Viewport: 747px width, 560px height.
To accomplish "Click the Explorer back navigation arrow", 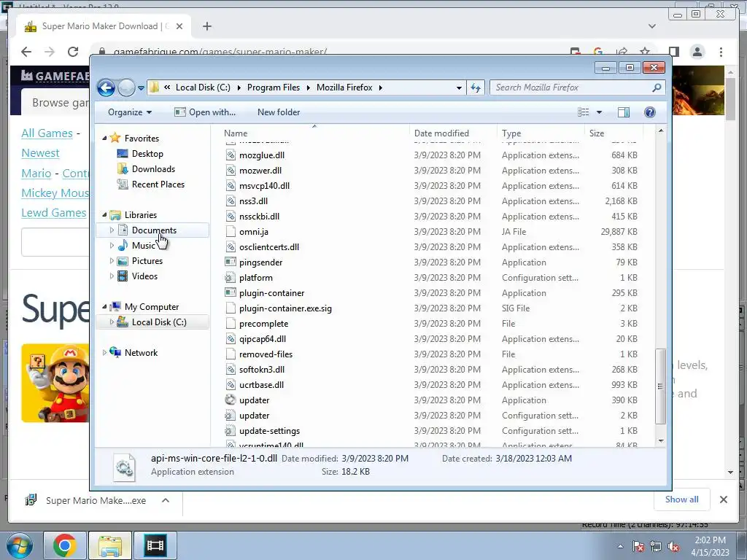I will tap(106, 87).
